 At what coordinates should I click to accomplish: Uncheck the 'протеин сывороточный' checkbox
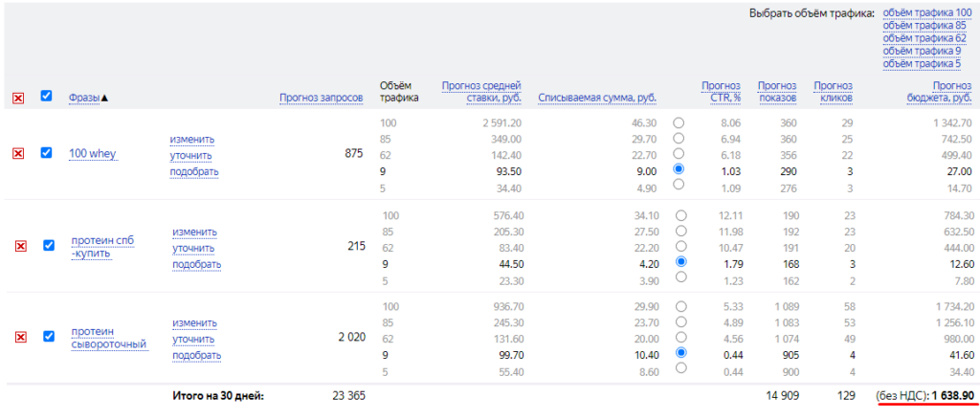pos(47,336)
